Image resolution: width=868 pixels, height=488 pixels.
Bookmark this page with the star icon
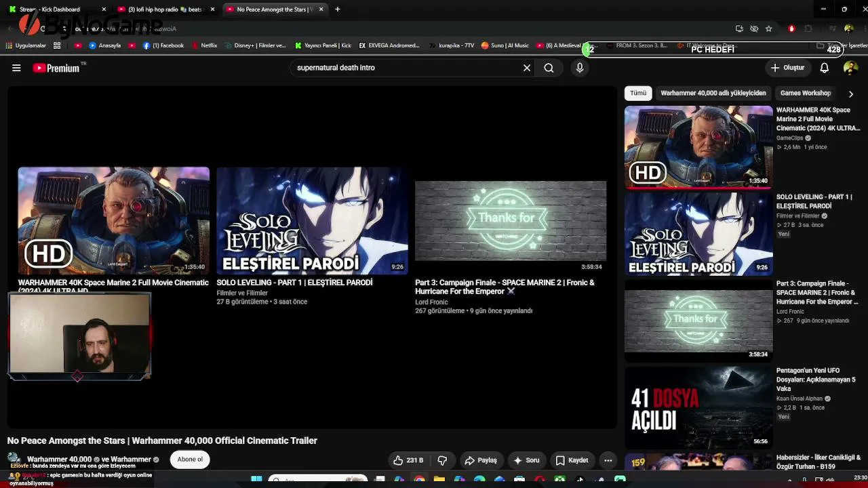coord(768,28)
